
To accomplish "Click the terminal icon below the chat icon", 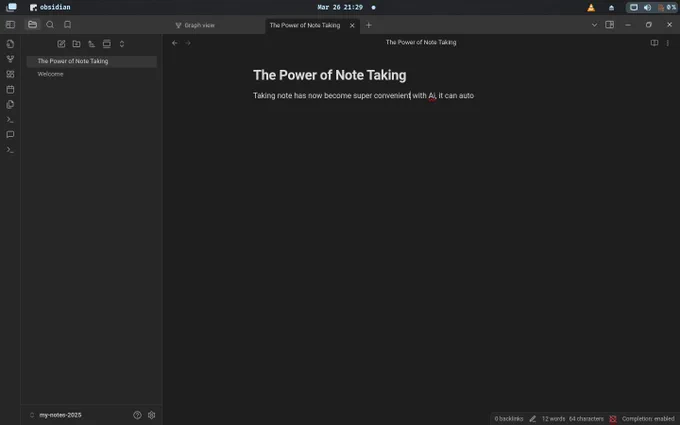I will [10, 150].
